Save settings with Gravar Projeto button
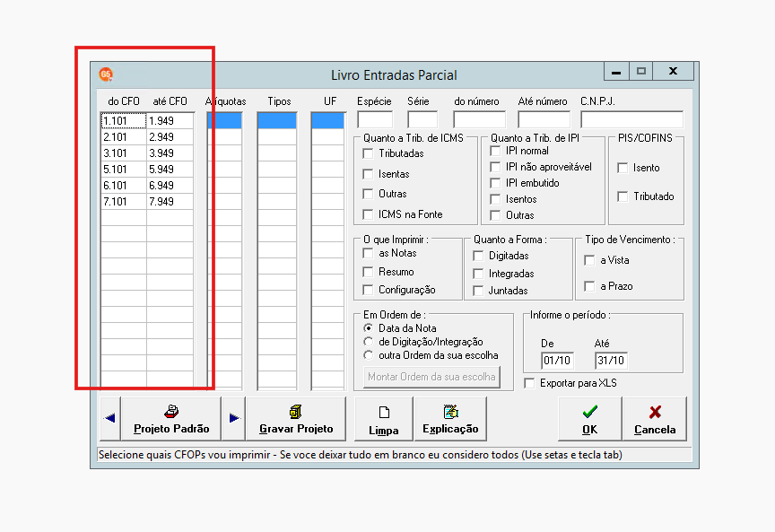This screenshot has width=775, height=532. [x=296, y=418]
